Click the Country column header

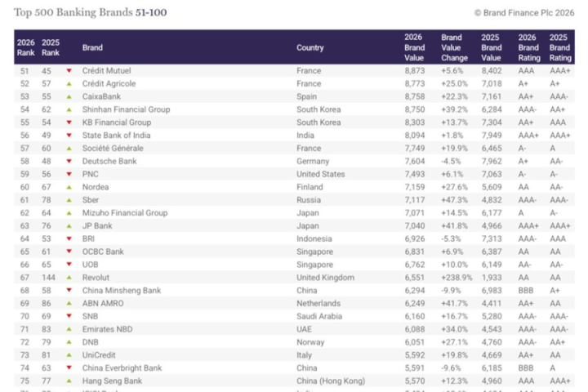(310, 47)
